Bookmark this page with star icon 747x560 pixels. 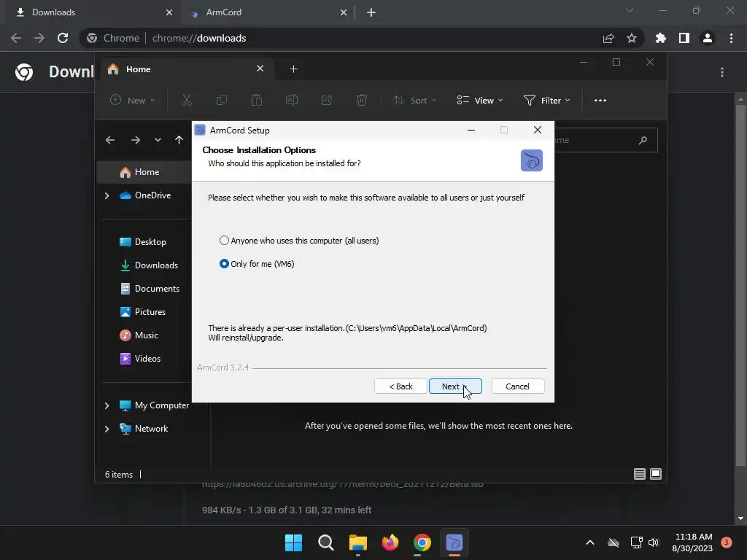pos(632,38)
